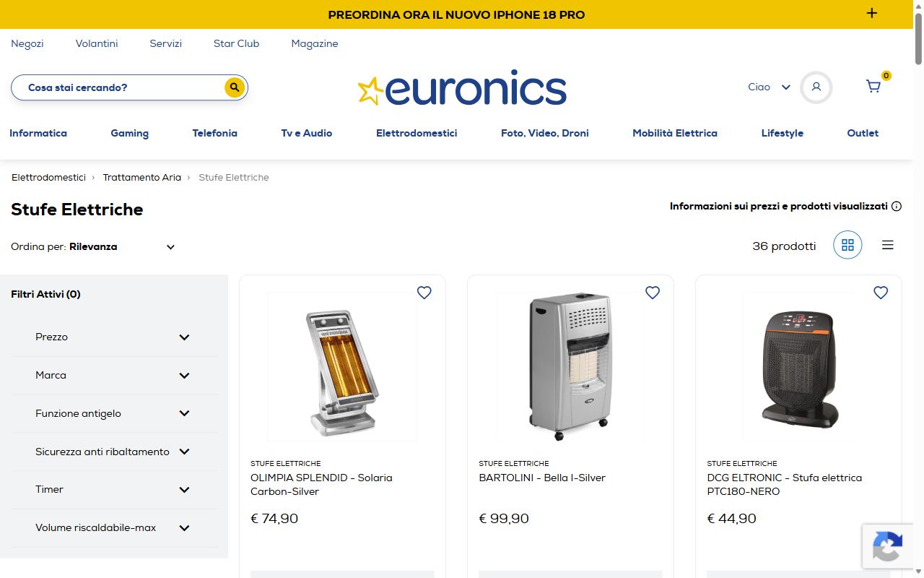Viewport: 924px width, 578px height.
Task: Open the OLIMPIA SPLENDID Solaria Carbon-Silver title
Action: pos(321,484)
